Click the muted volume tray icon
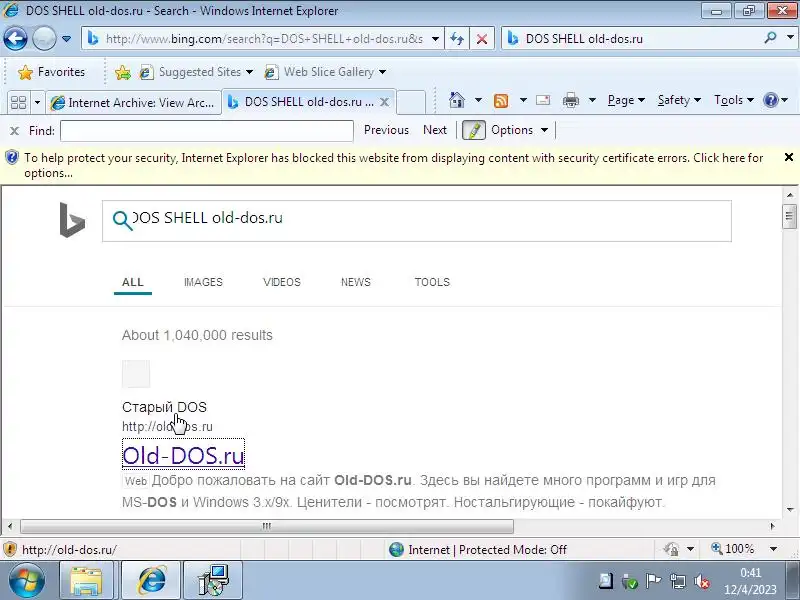Viewport: 800px width, 600px height. point(702,581)
